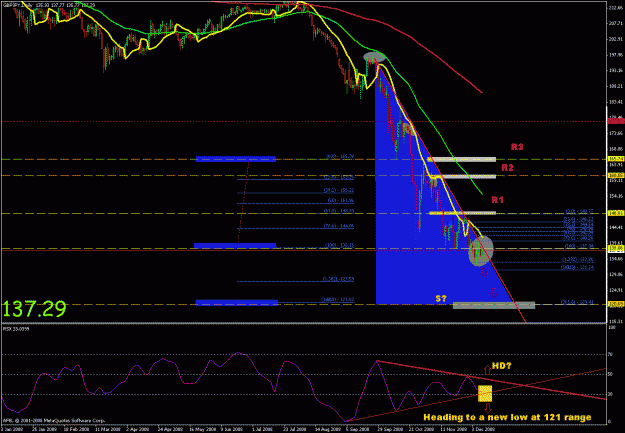The image size is (625, 433).
Task: Click the large green 137.29 price label
Action: [33, 309]
